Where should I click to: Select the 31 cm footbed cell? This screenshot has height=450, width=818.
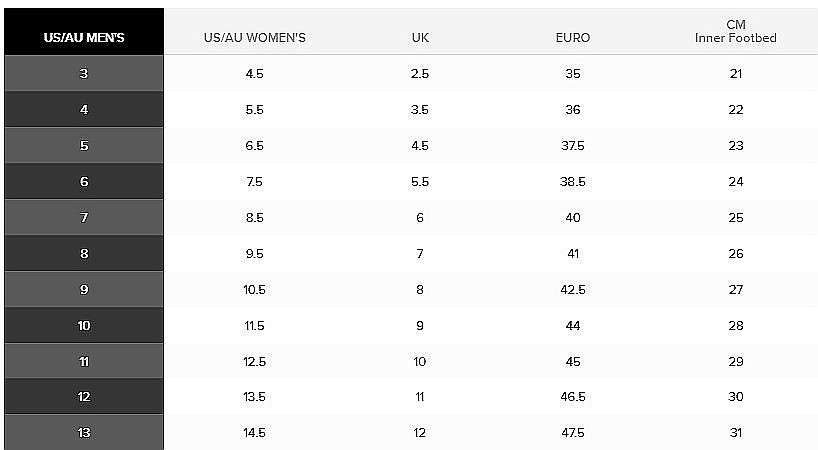click(736, 433)
